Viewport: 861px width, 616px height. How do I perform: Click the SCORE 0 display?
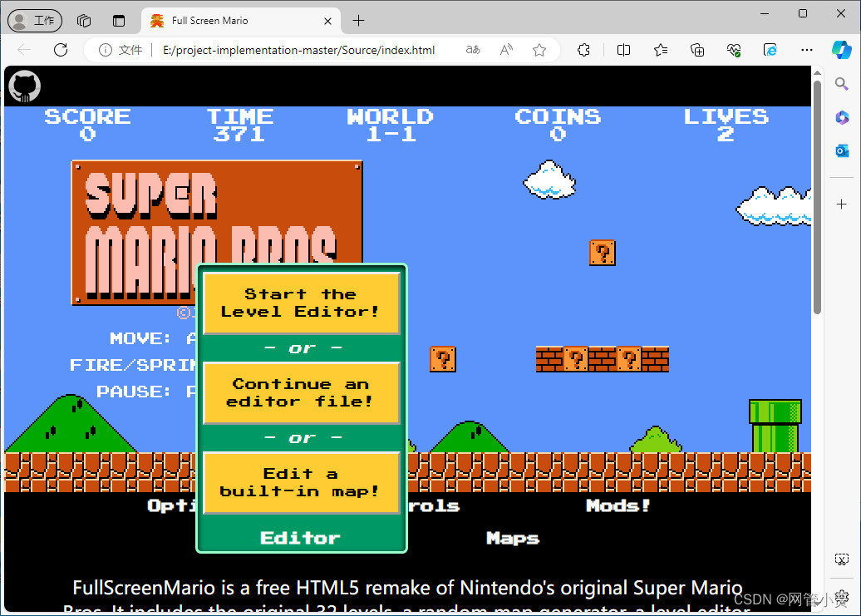click(x=87, y=126)
